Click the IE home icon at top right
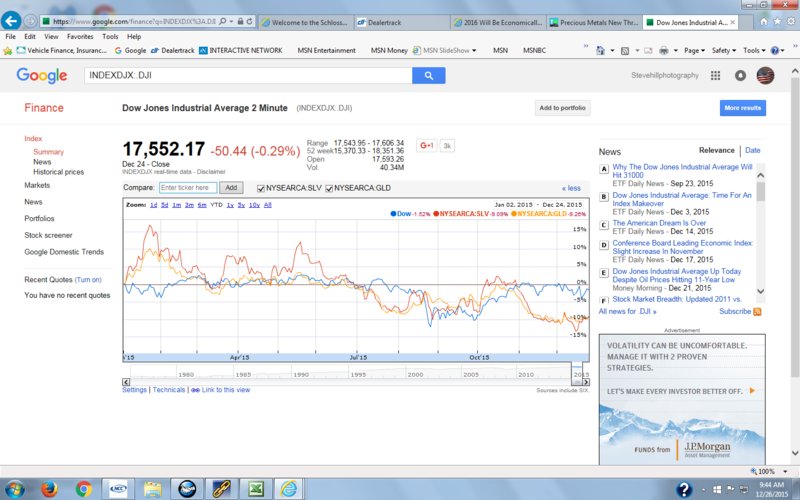The width and height of the screenshot is (800, 500). pos(763,21)
